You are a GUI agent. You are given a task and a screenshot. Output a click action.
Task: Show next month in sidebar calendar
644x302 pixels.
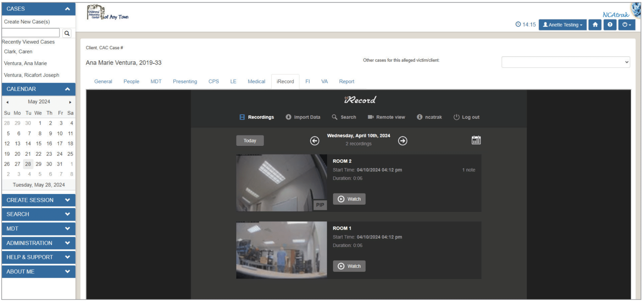coord(70,102)
